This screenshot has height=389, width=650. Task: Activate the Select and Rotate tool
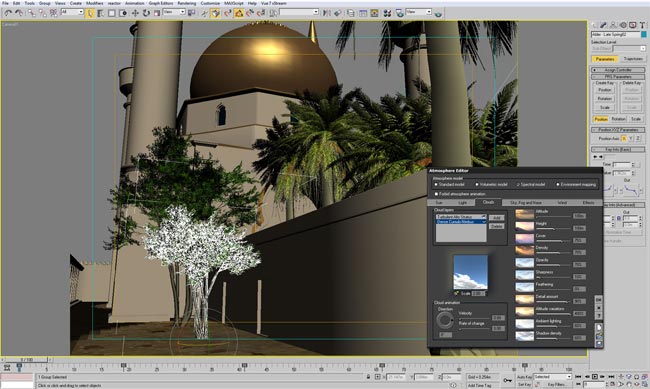pos(146,13)
